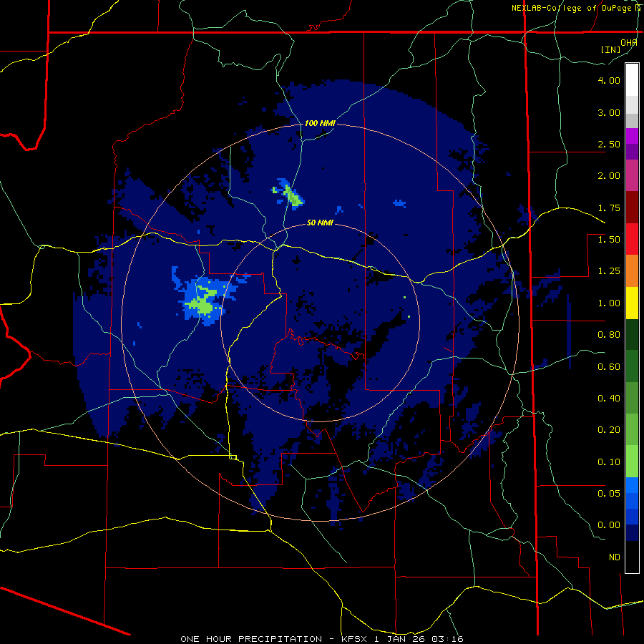The width and height of the screenshot is (644, 644).
Task: Click the 2.00 legend value
Action: (609, 176)
